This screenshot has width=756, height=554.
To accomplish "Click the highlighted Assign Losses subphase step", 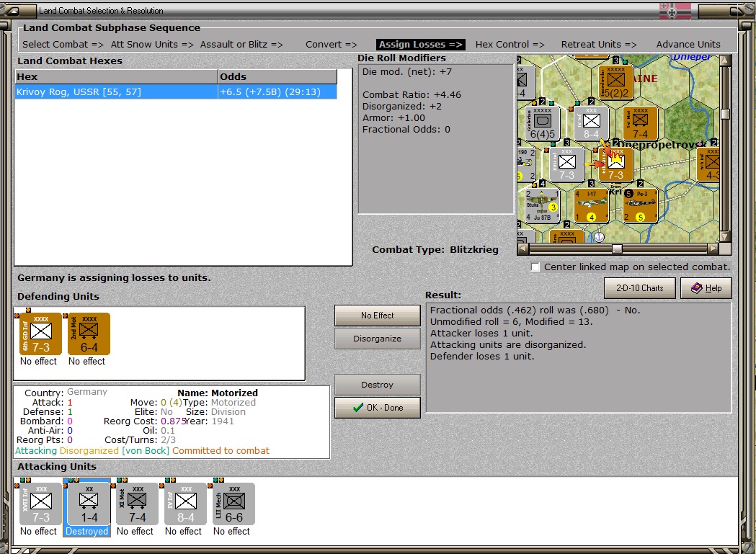I will coord(420,45).
